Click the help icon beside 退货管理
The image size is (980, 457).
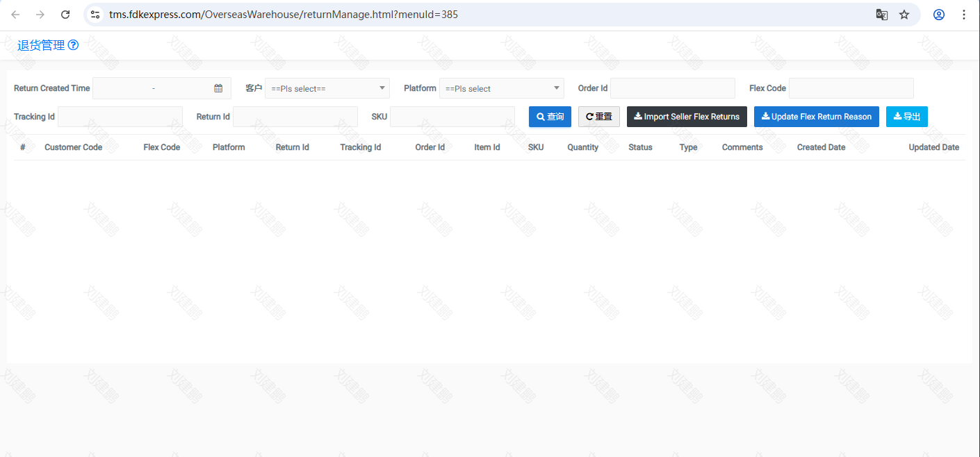tap(73, 45)
